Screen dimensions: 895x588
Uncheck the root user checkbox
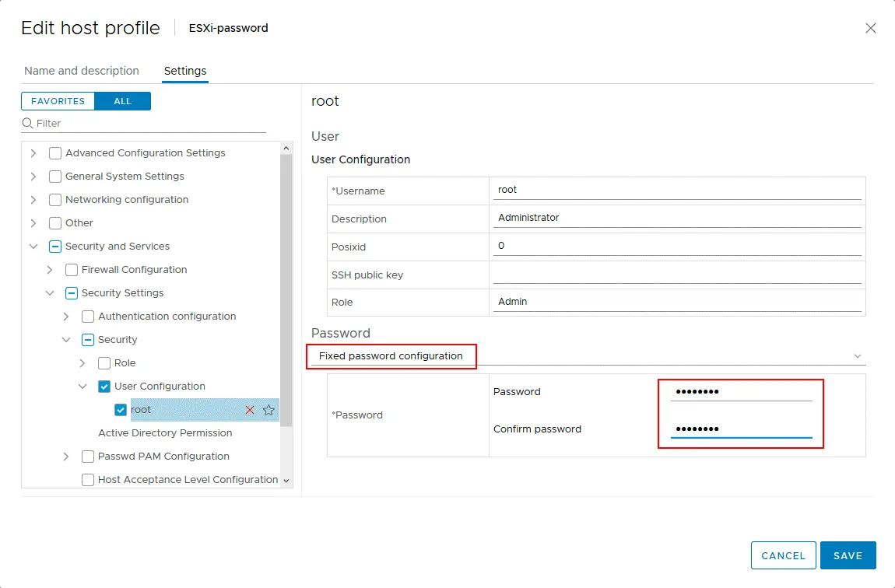[121, 410]
